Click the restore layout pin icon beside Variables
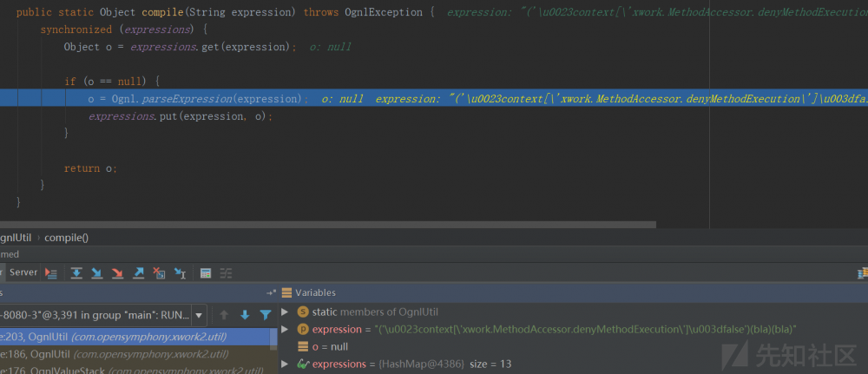 271,292
